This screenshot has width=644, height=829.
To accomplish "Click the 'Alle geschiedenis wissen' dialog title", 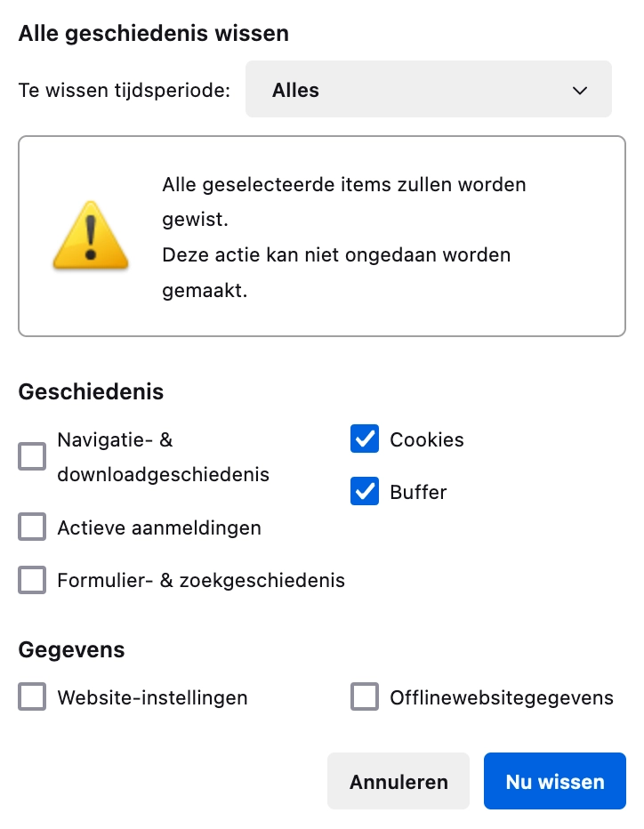I will (153, 34).
